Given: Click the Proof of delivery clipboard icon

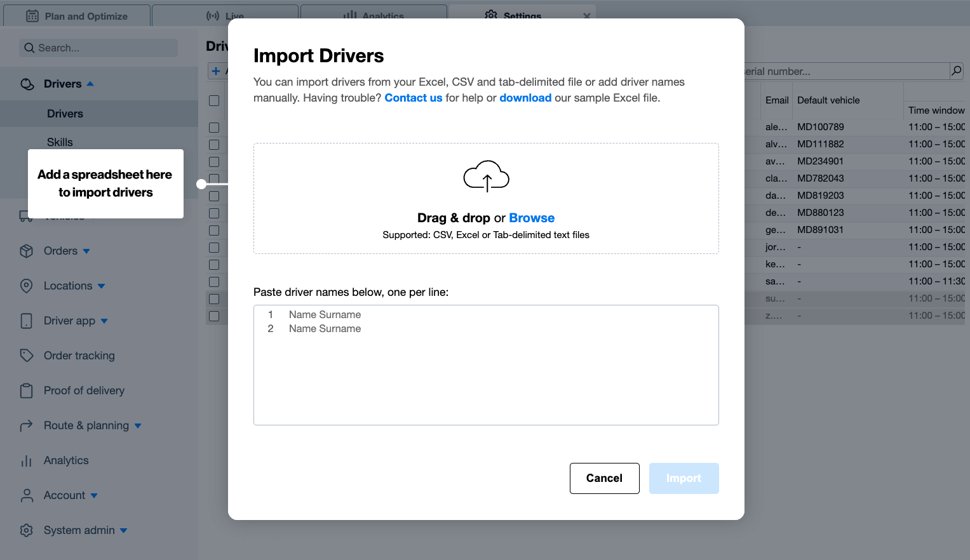Looking at the screenshot, I should click(x=26, y=390).
